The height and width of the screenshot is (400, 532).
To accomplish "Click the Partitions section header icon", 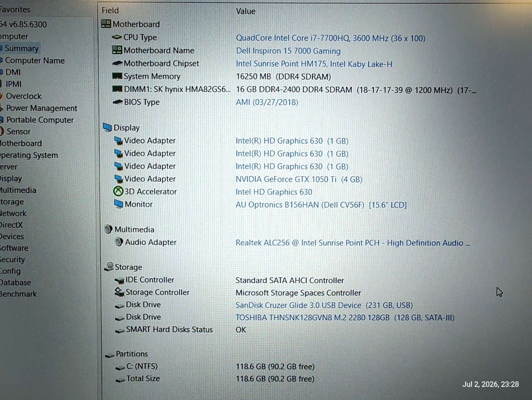I will pyautogui.click(x=109, y=355).
